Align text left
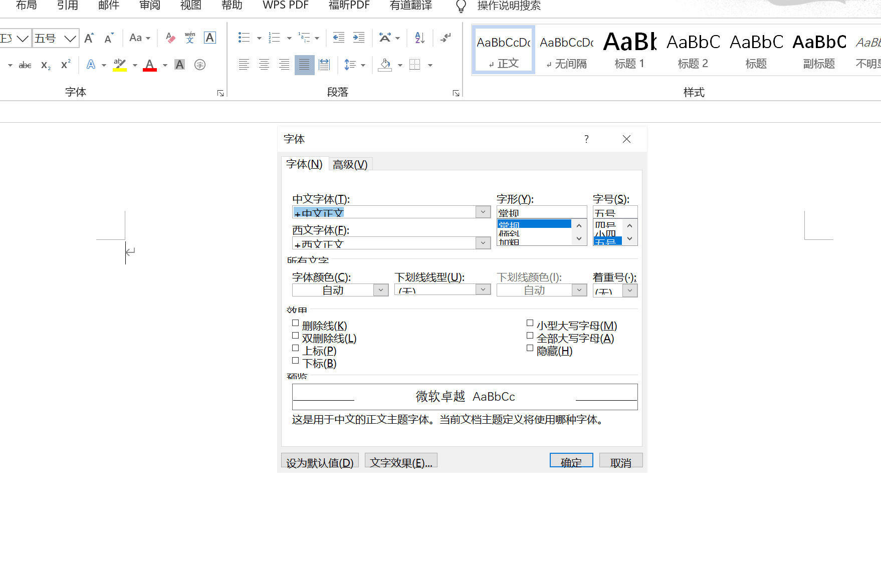This screenshot has height=588, width=881. (244, 65)
